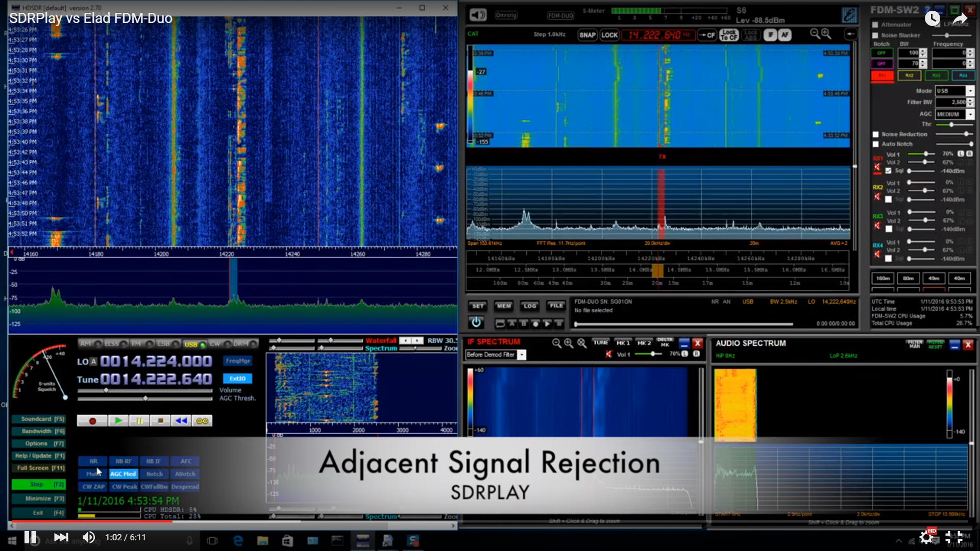Unmute RX2 speaker icon in FDM-SW2

tap(877, 196)
